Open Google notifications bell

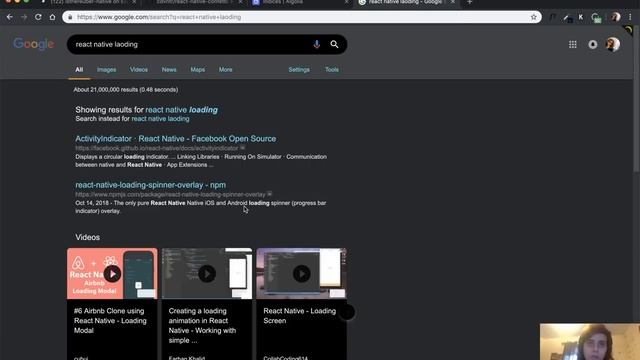click(x=593, y=44)
